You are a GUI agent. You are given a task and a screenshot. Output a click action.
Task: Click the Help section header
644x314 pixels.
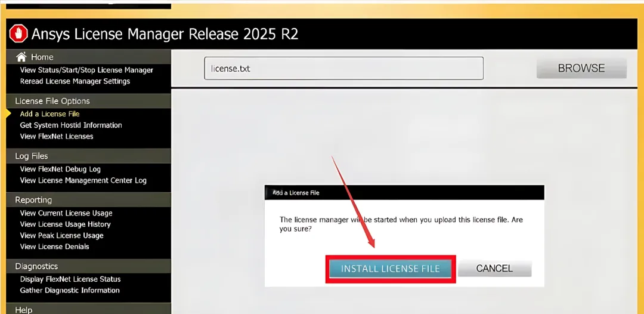[88, 309]
